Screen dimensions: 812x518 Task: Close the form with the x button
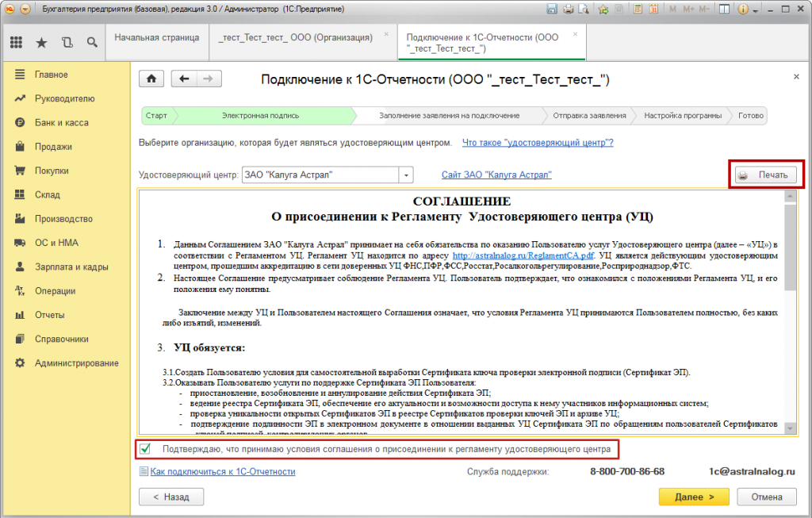click(796, 77)
